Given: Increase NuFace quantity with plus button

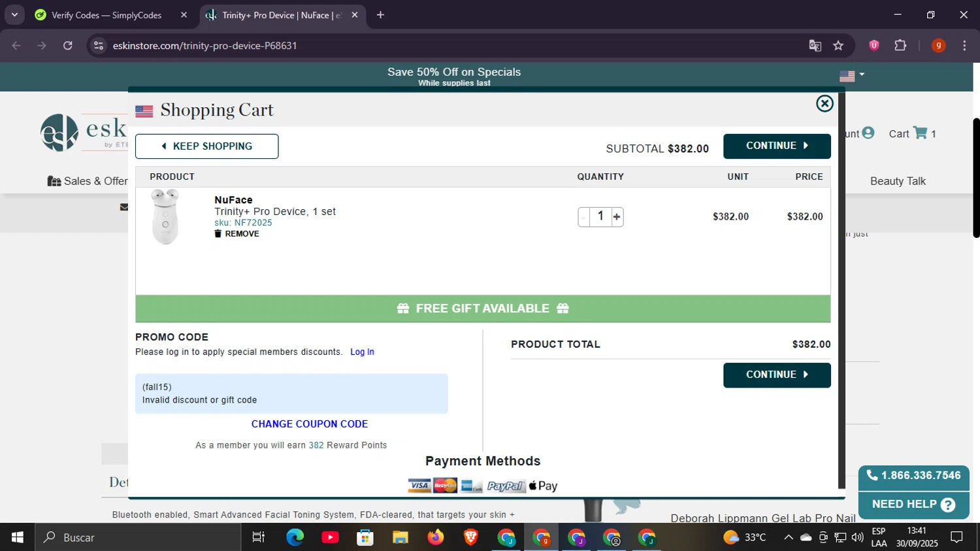Looking at the screenshot, I should [x=617, y=217].
